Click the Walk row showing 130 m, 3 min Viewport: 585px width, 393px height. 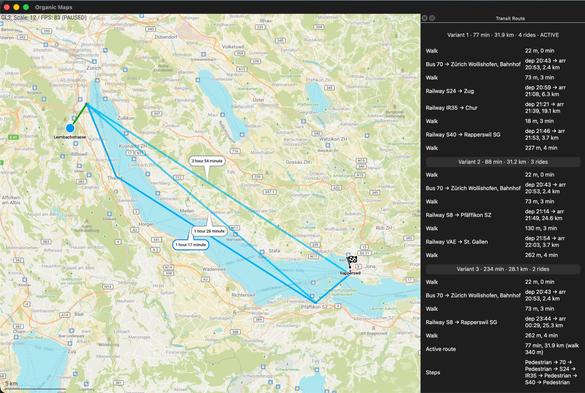[503, 228]
